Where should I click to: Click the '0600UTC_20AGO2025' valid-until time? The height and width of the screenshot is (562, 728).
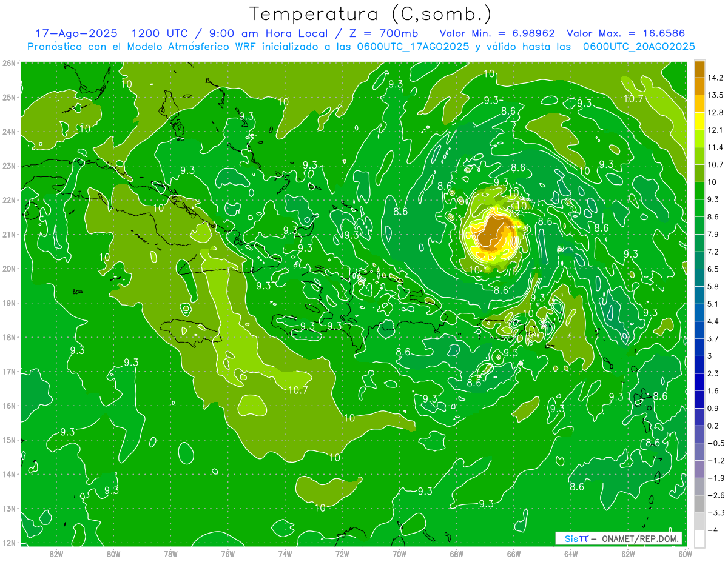click(639, 47)
